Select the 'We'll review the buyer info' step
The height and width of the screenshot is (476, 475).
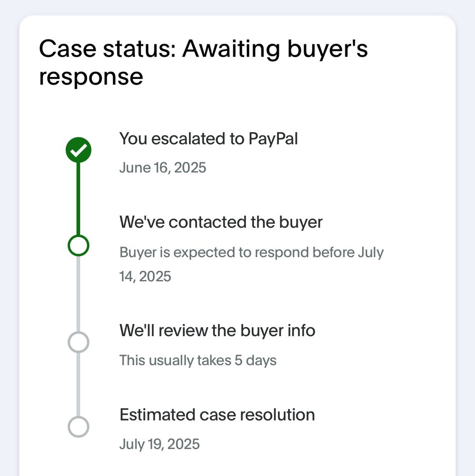click(x=217, y=330)
